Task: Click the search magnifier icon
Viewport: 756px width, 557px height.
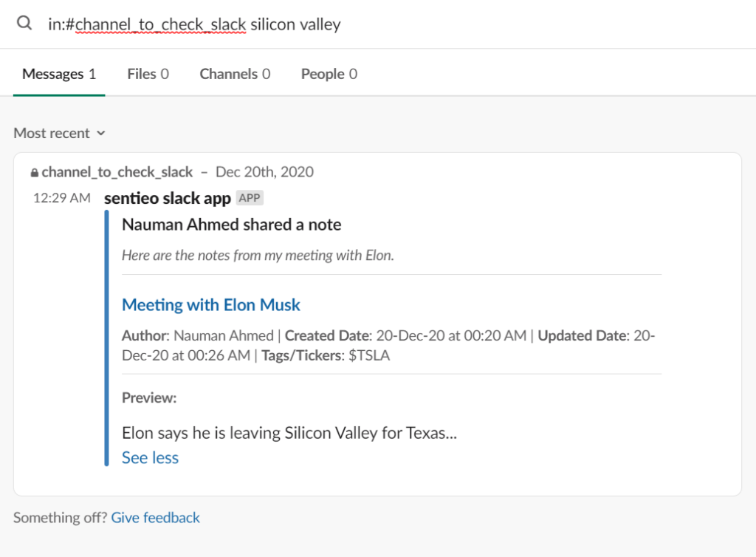Action: tap(24, 23)
